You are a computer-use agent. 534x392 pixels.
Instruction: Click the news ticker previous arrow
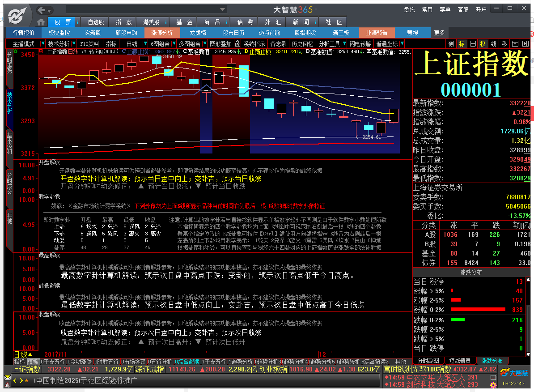pos(15,380)
